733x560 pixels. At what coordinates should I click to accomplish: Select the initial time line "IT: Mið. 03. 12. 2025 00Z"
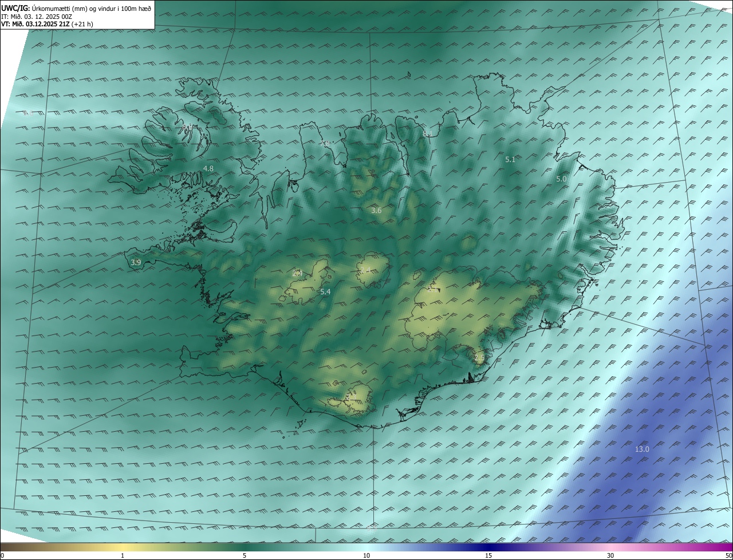[x=37, y=16]
